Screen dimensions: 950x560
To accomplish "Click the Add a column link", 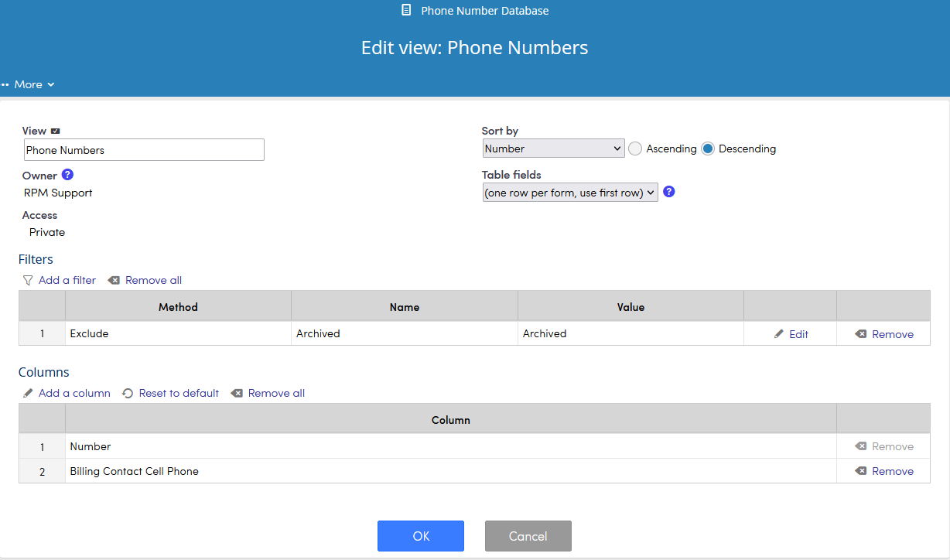I will click(x=74, y=393).
